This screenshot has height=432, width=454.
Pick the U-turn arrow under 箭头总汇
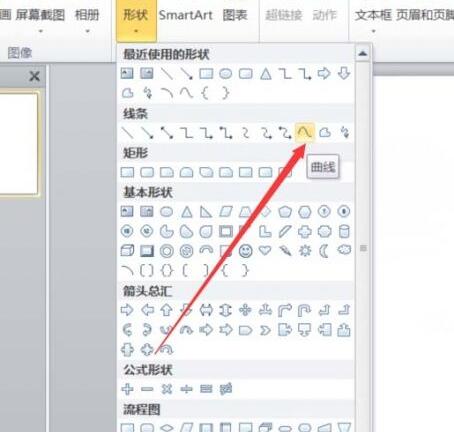coord(305,310)
